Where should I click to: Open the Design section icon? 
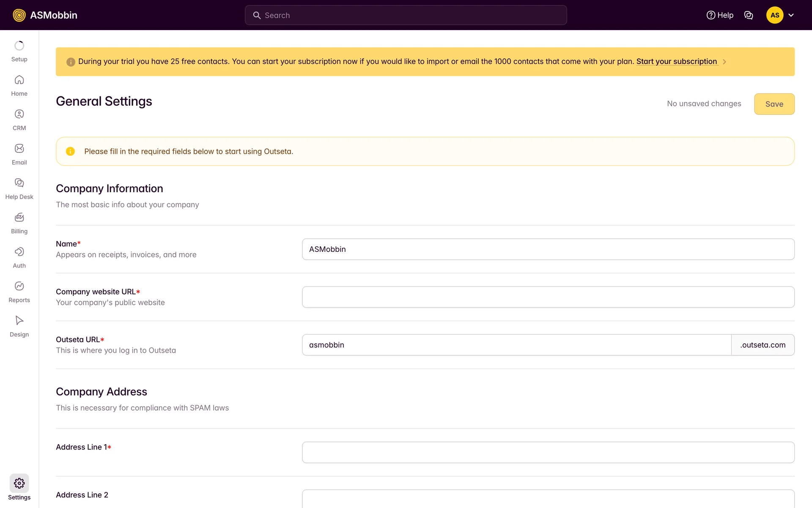coord(19,320)
